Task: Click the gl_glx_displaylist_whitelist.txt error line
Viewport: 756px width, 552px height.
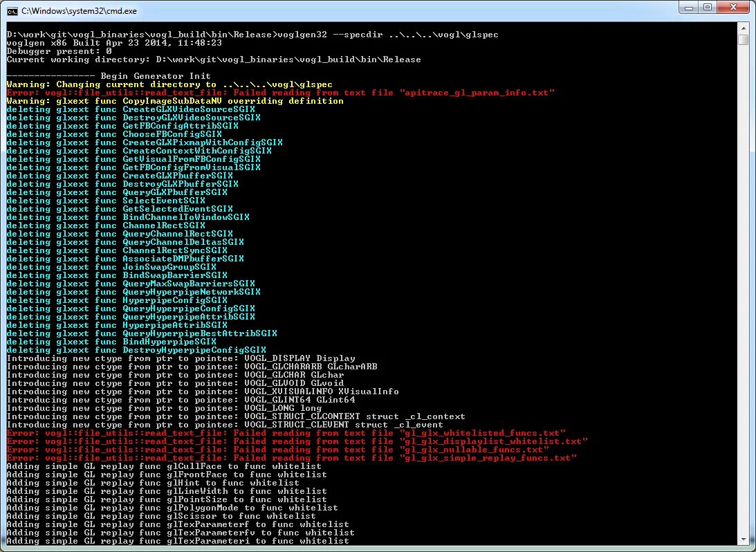Action: (297, 441)
